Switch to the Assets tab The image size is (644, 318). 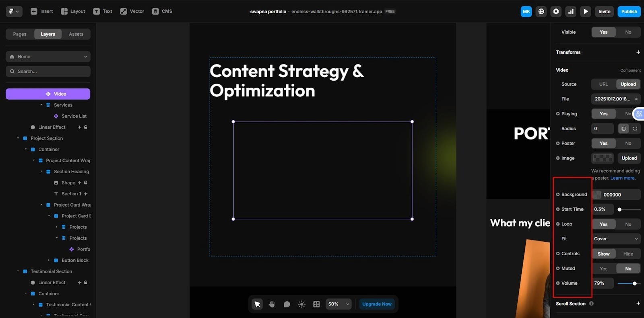pyautogui.click(x=76, y=34)
